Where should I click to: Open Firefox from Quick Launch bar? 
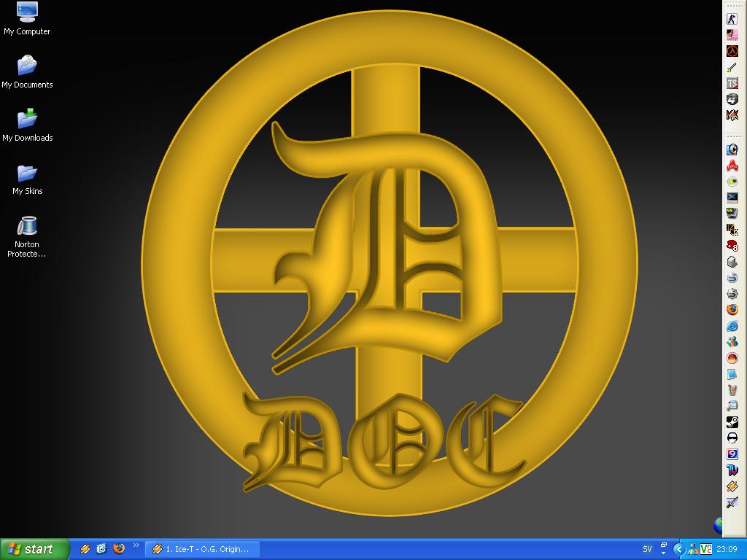[119, 548]
